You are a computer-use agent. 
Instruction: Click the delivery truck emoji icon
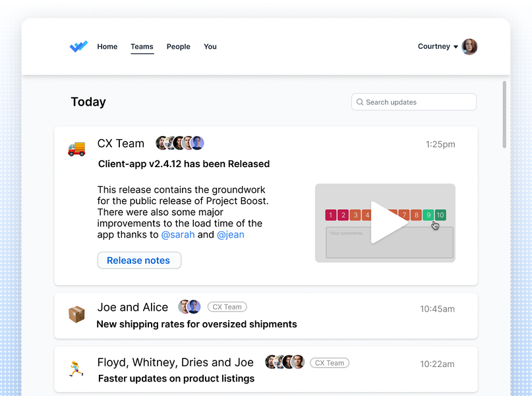coord(76,149)
